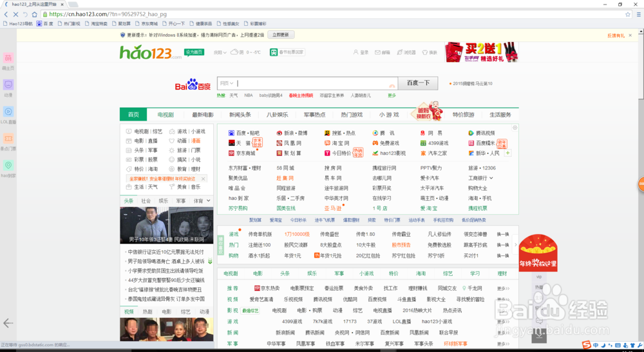Viewport: 644px width, 352px height.
Task: Open 萌主页 icon in left sidebar
Action: [x=8, y=58]
